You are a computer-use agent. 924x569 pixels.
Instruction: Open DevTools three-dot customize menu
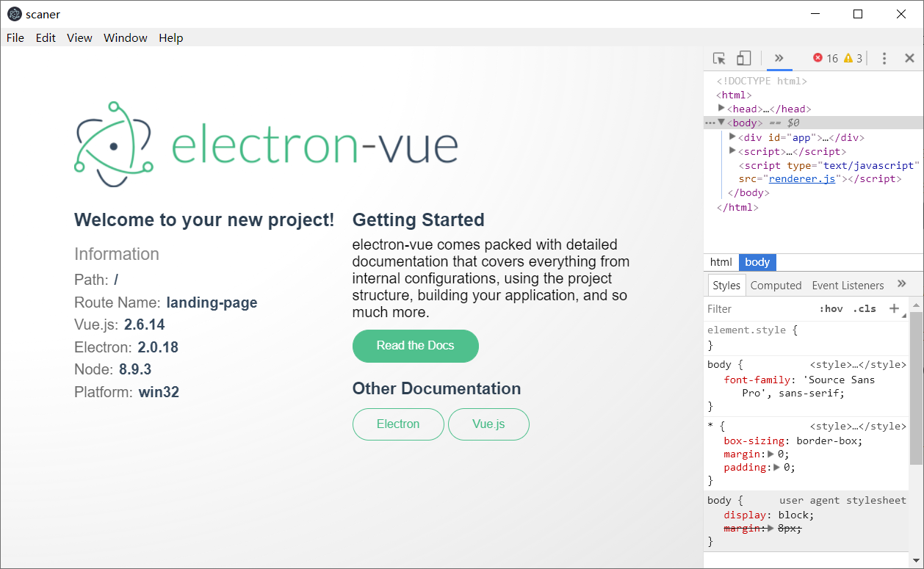click(x=884, y=59)
